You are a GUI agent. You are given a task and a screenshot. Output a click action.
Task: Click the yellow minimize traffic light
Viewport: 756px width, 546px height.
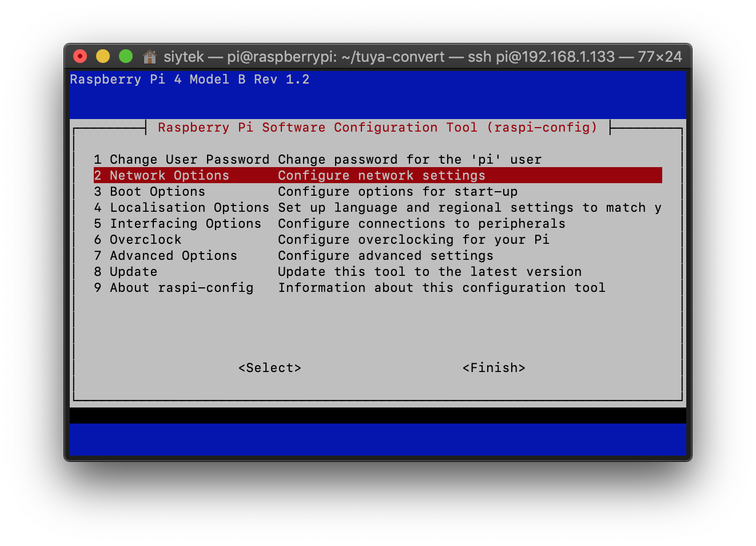pos(103,56)
